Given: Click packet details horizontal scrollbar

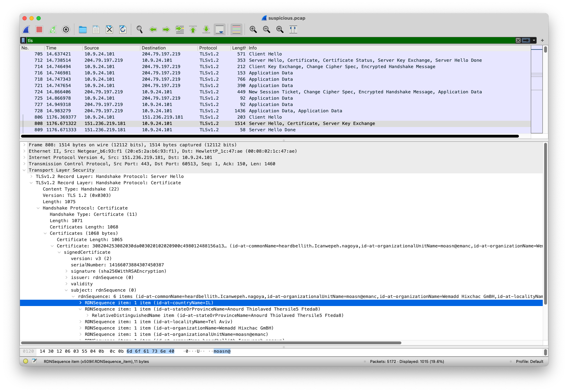Looking at the screenshot, I should click(211, 343).
